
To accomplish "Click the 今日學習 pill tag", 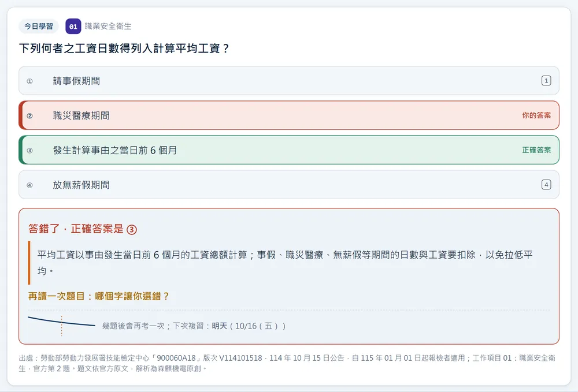I will 39,27.
